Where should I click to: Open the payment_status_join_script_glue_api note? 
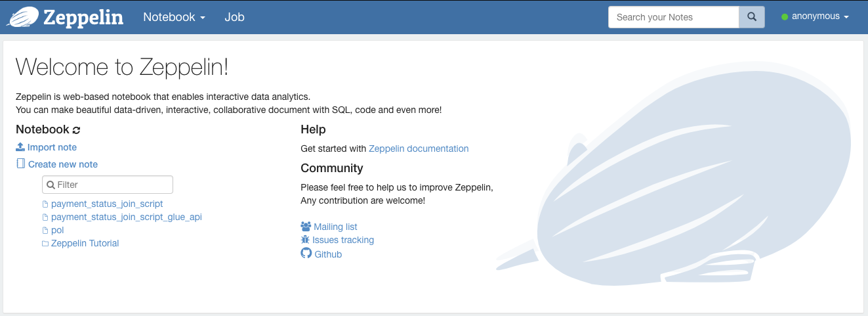coord(126,217)
